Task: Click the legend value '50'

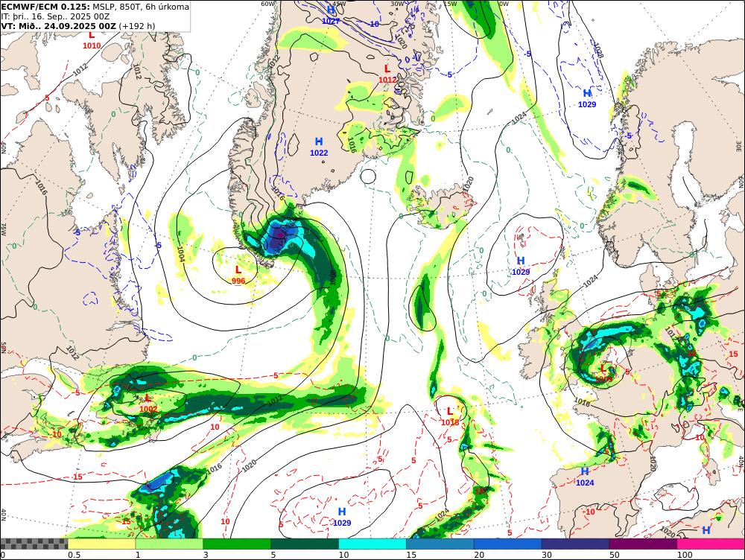Action: click(x=615, y=554)
